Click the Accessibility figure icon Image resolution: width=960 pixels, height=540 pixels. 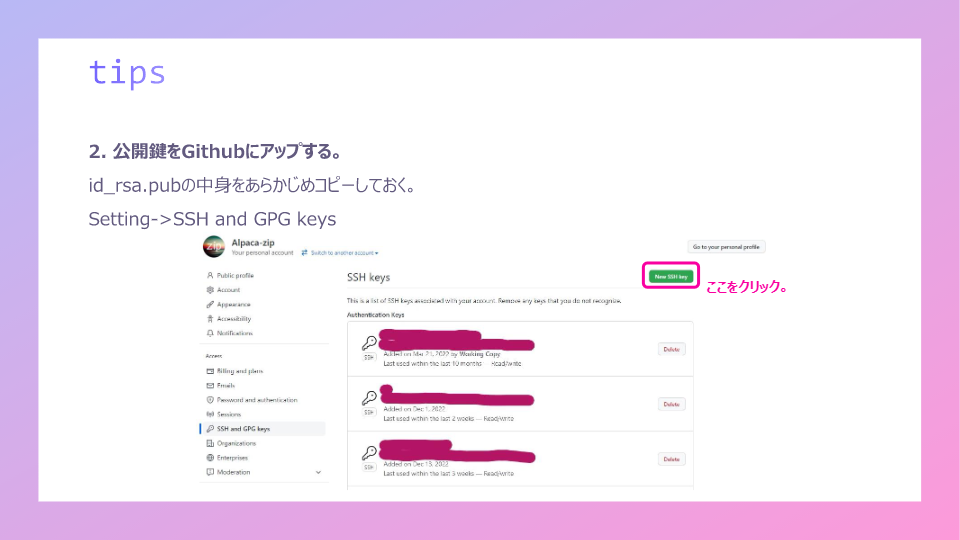[x=210, y=319]
